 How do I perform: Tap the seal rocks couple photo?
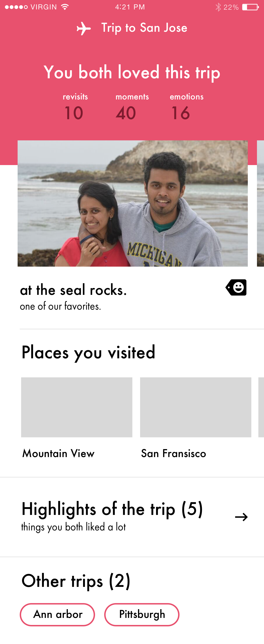(x=133, y=203)
